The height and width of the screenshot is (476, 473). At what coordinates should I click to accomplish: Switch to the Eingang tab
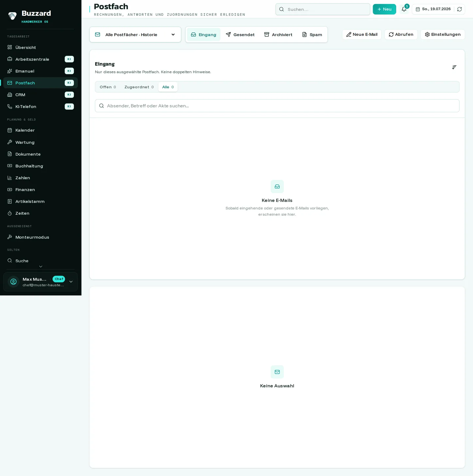point(204,34)
